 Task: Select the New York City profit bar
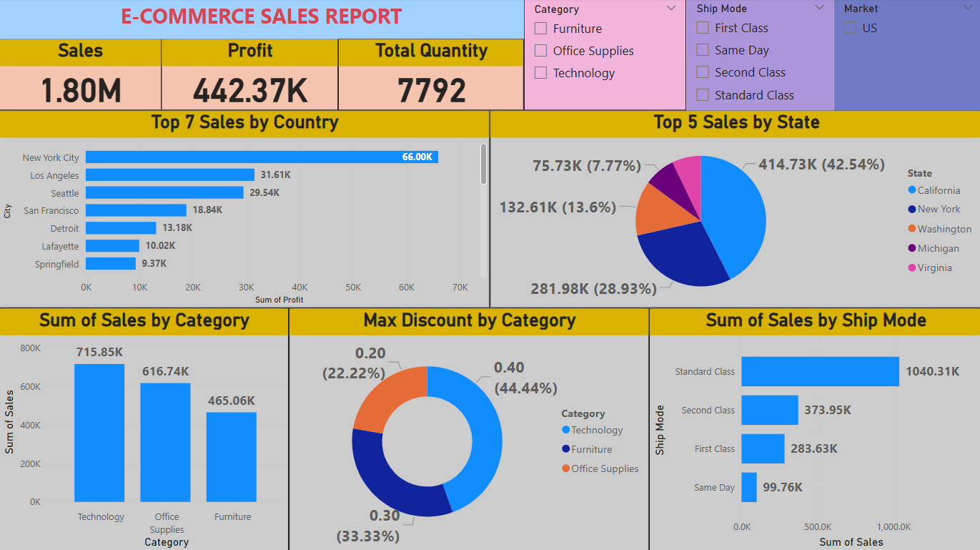point(262,157)
